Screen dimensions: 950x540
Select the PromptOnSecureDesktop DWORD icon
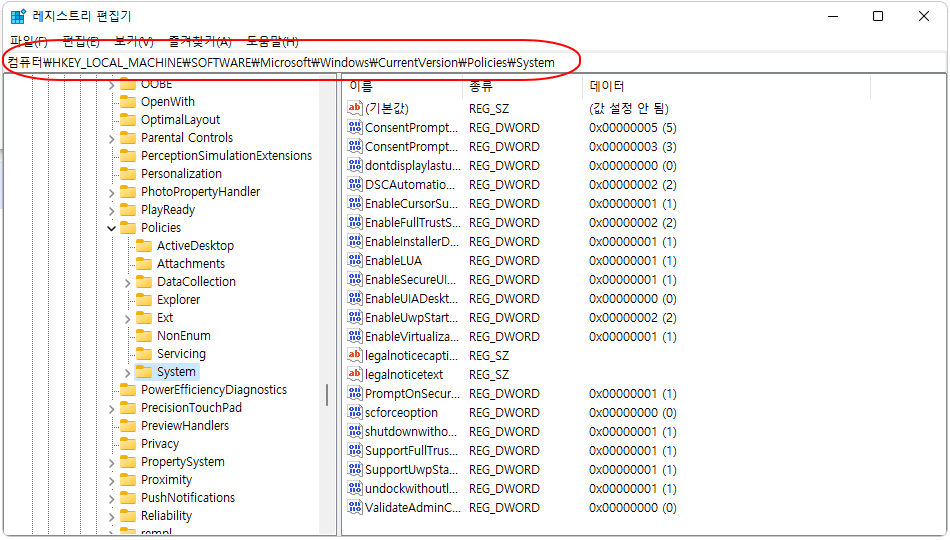click(355, 393)
